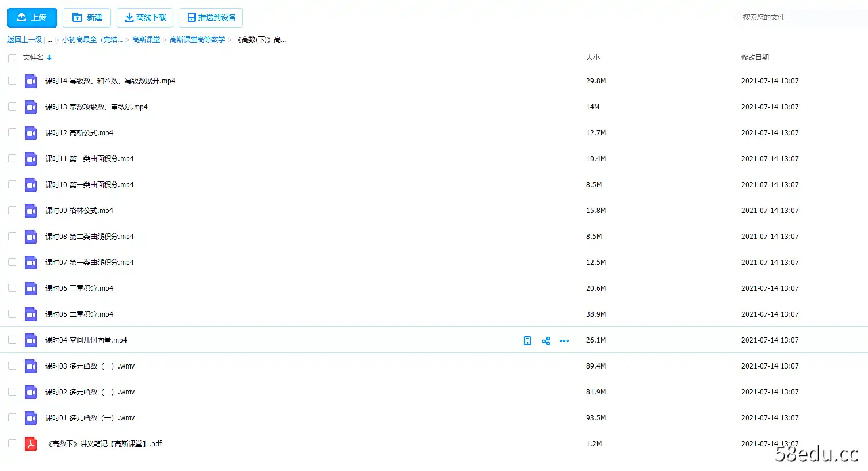868x471 pixels.
Task: Click the video icon of 课时02 多元函数（二）
Action: tap(31, 392)
